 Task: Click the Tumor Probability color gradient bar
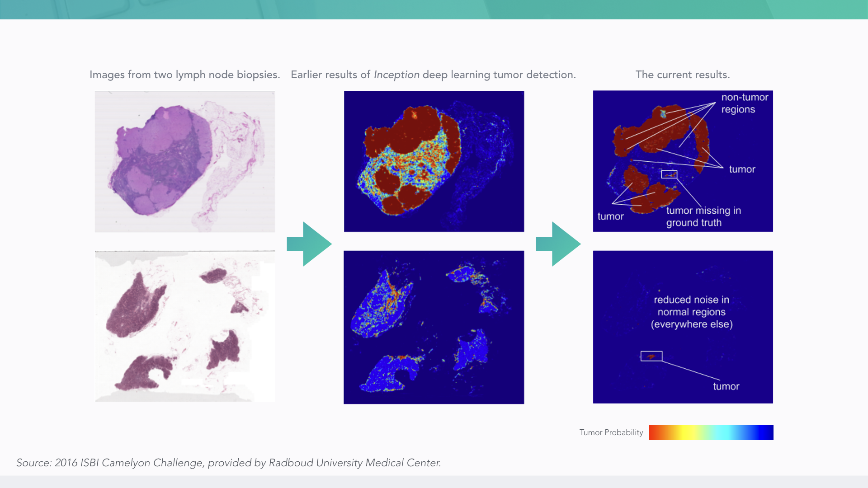[711, 432]
